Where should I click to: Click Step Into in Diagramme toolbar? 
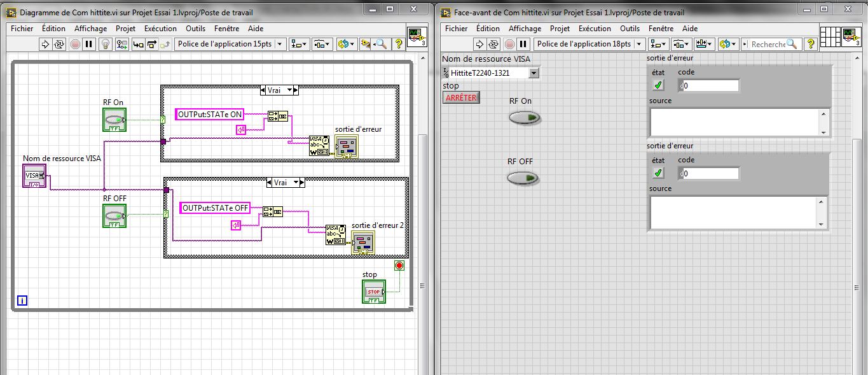pos(138,44)
